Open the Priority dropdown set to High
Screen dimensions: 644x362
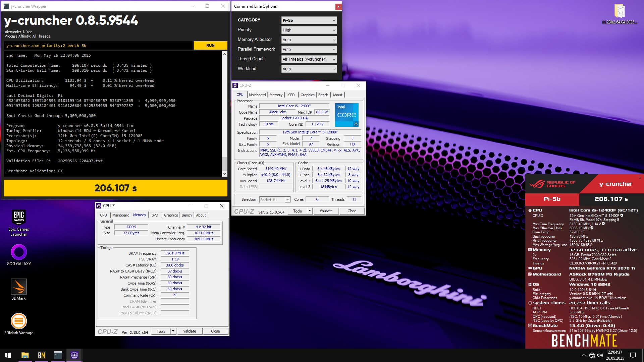point(309,30)
